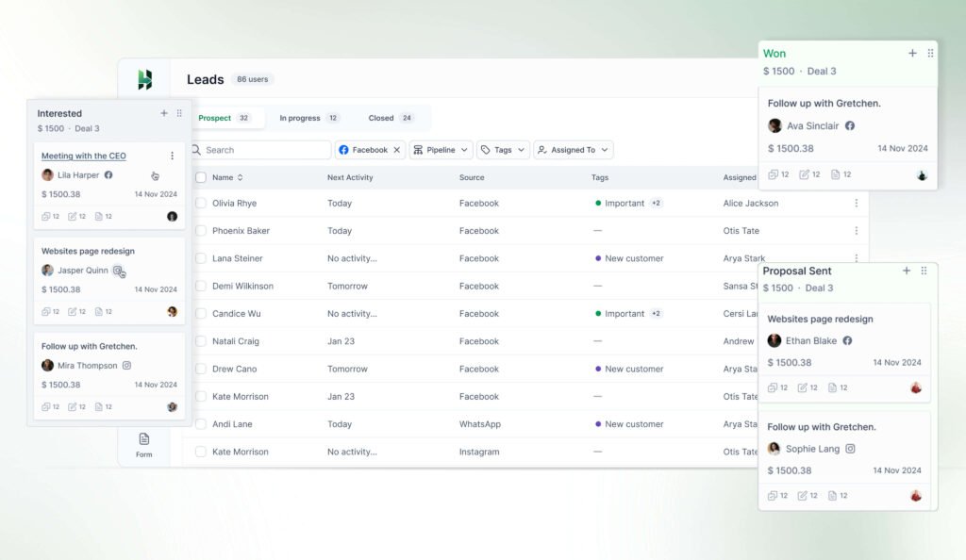The width and height of the screenshot is (966, 560).
Task: Open the notes icon on the Ava Sinclair card
Action: 837,174
